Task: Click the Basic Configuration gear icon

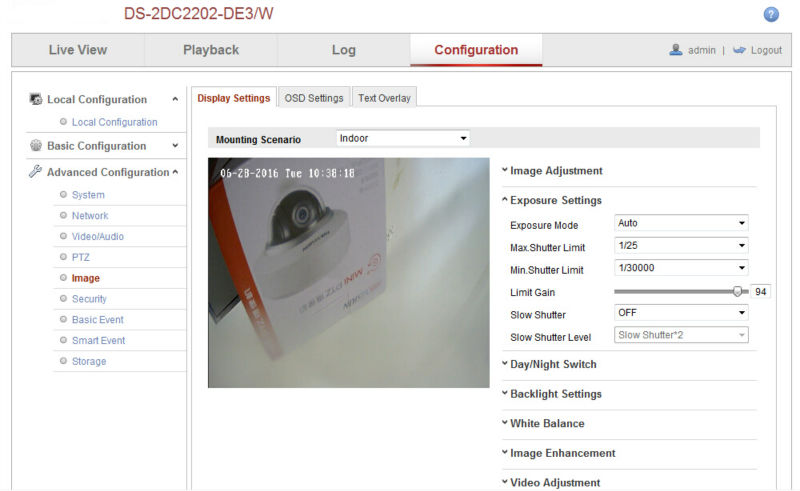Action: coord(36,146)
